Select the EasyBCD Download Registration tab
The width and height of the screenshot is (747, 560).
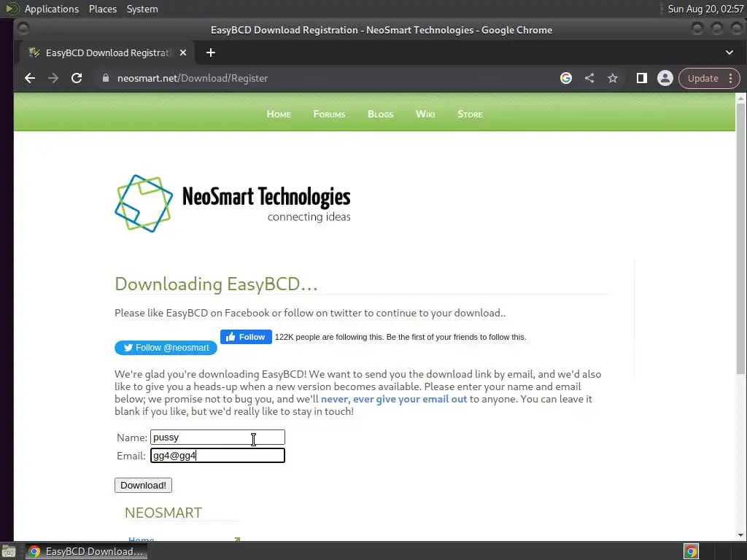pyautogui.click(x=107, y=52)
